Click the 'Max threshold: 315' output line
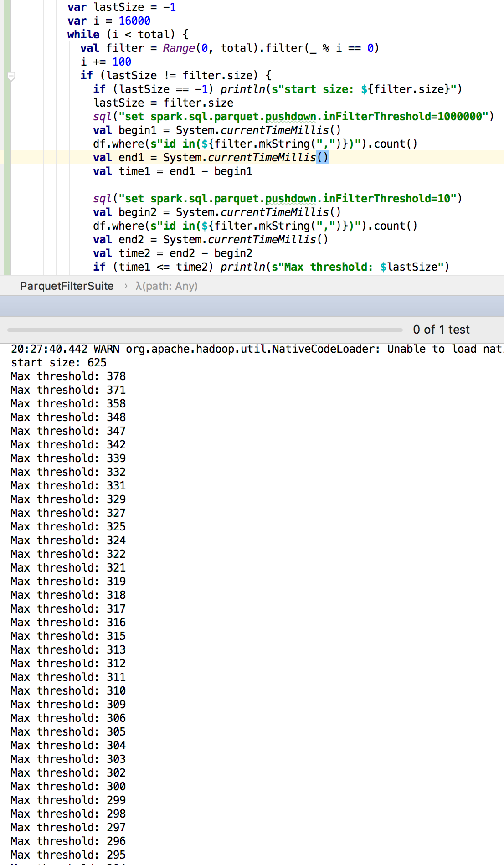Viewport: 504px width, 865px height. tap(68, 636)
